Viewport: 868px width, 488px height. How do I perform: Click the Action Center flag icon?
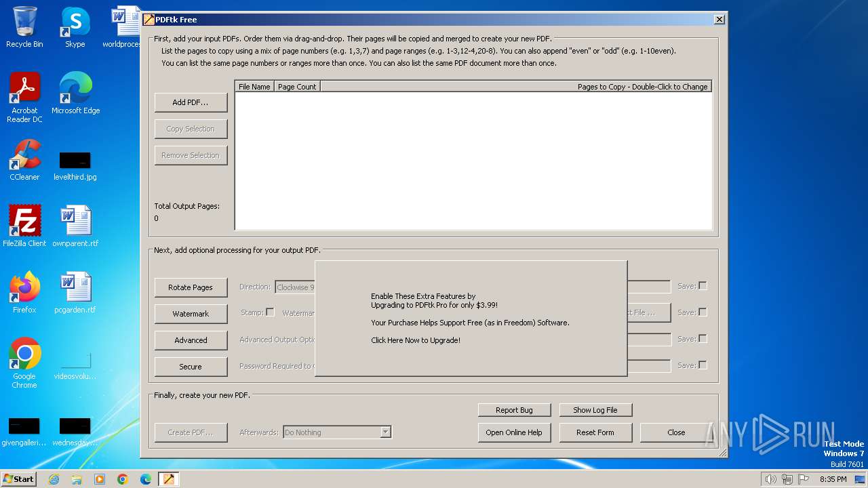coord(804,479)
